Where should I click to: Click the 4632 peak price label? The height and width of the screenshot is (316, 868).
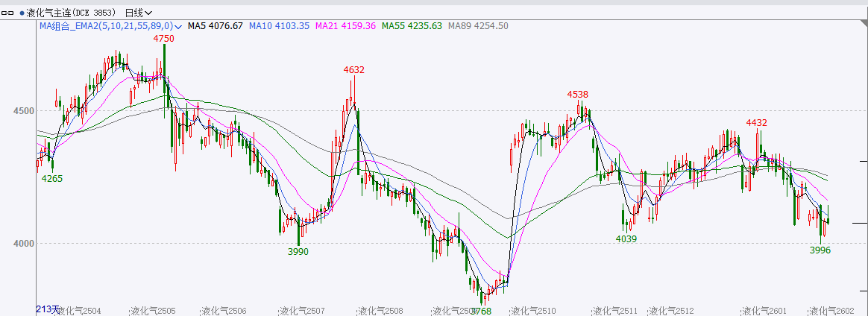pos(353,70)
